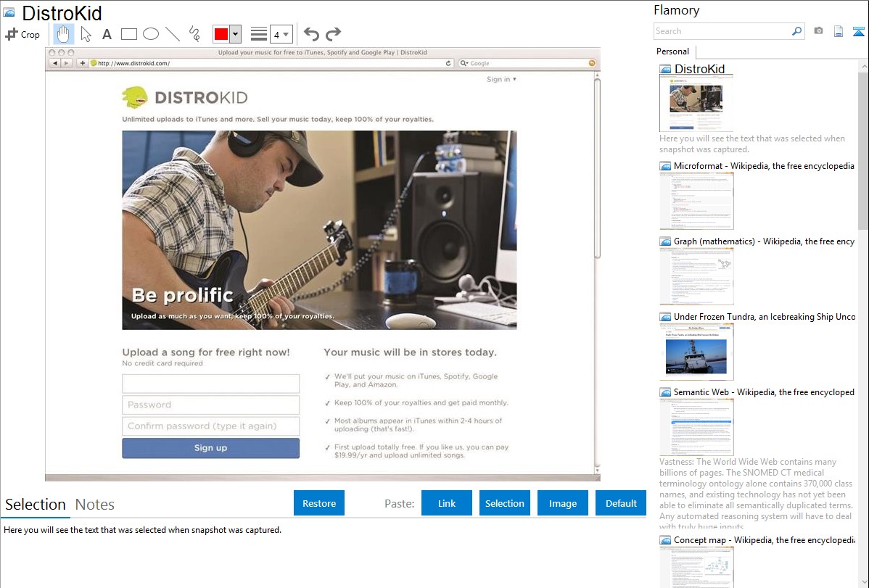The image size is (869, 588).
Task: Open the color picker dropdown arrow
Action: (x=235, y=34)
